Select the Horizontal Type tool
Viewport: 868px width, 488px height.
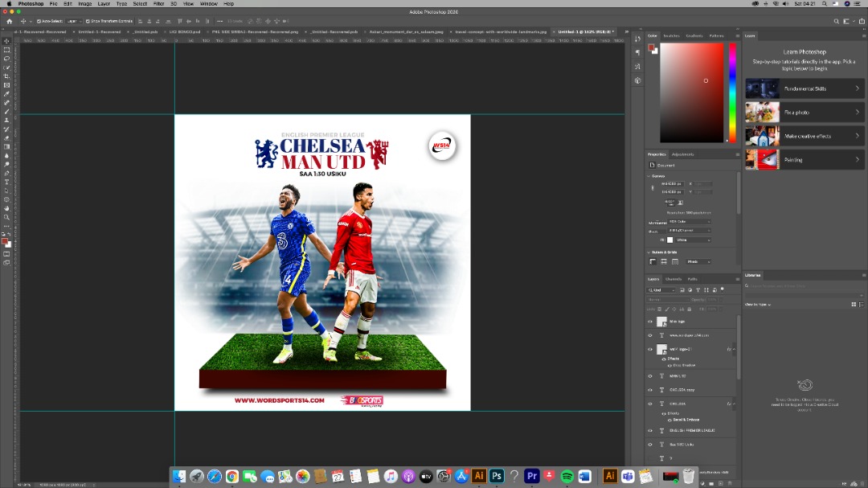tap(6, 182)
